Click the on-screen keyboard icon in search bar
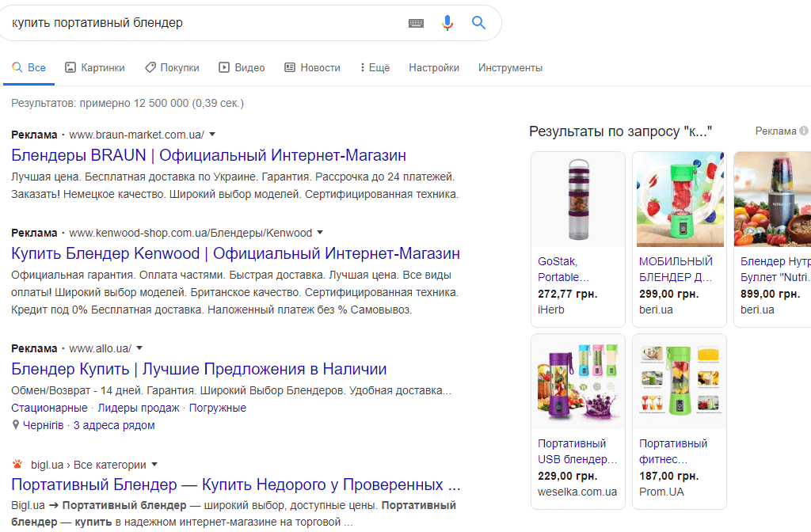The width and height of the screenshot is (811, 532). [415, 22]
